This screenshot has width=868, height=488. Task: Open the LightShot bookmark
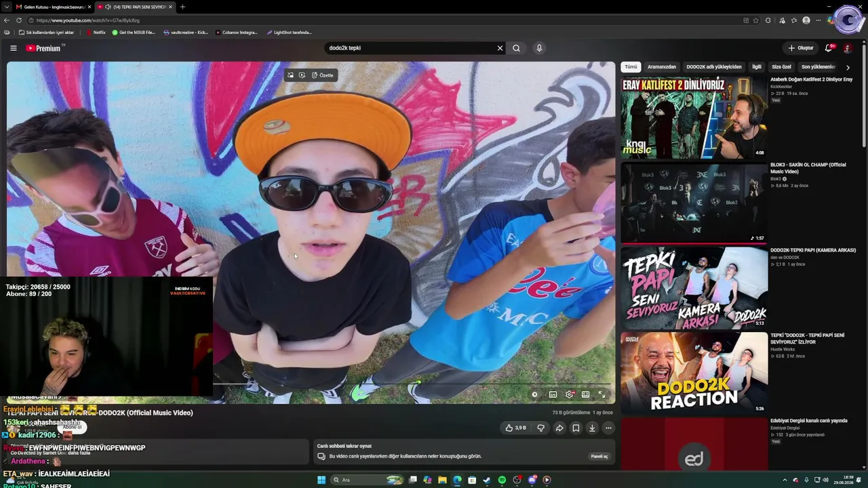click(289, 33)
